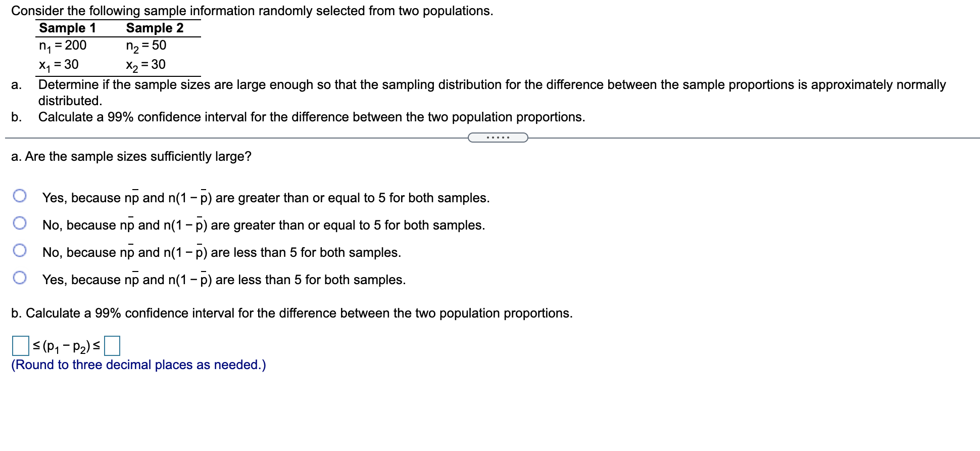Click the Sample 2 column header
Screen dimensions: 980x451
click(x=155, y=28)
